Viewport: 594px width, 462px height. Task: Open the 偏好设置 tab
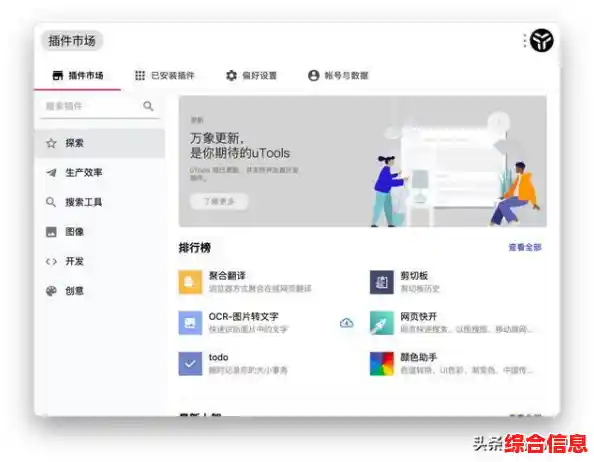point(251,75)
